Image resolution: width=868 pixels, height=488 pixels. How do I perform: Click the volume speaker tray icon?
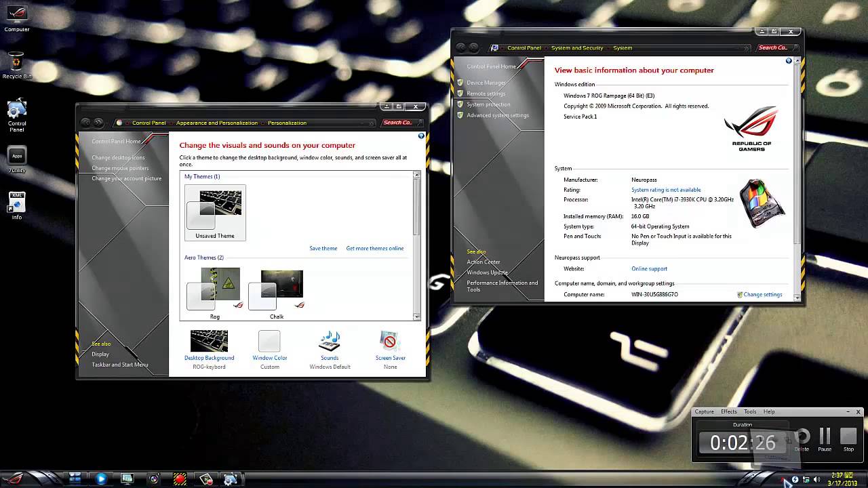click(x=816, y=480)
